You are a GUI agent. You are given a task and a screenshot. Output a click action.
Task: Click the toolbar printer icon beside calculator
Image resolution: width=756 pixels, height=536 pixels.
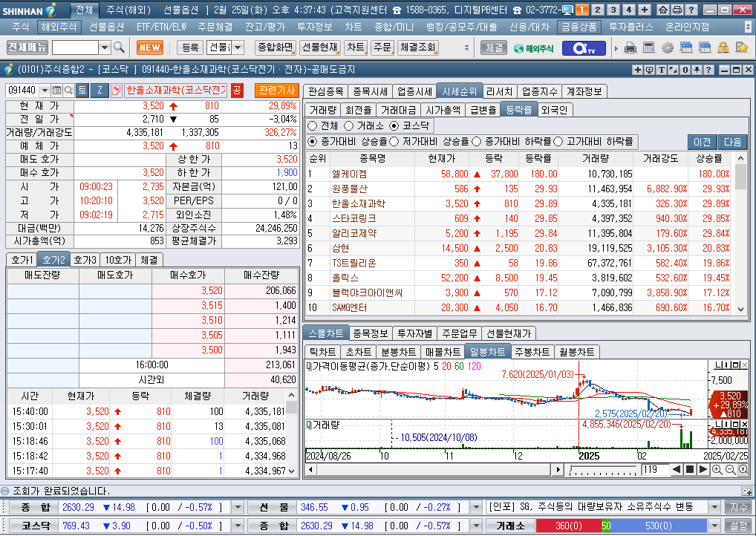point(630,48)
